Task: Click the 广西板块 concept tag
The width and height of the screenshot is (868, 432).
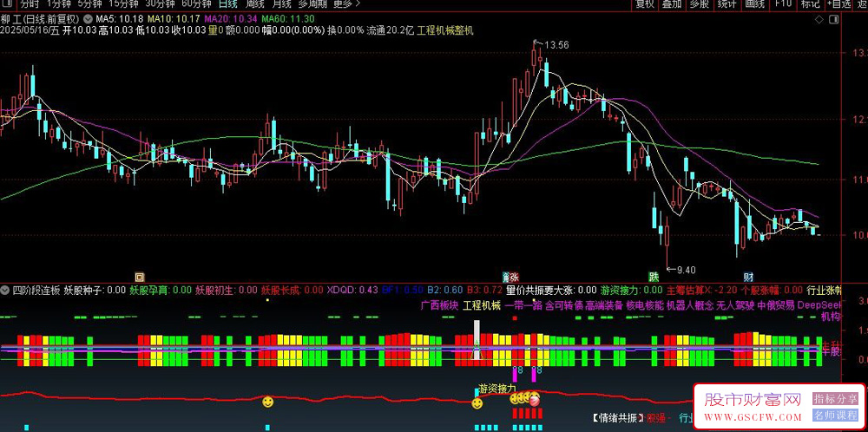Action: tap(439, 304)
